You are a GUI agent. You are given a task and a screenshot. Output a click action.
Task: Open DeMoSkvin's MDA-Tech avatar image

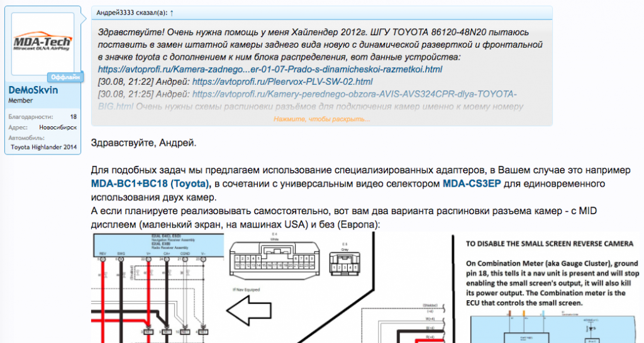[43, 44]
